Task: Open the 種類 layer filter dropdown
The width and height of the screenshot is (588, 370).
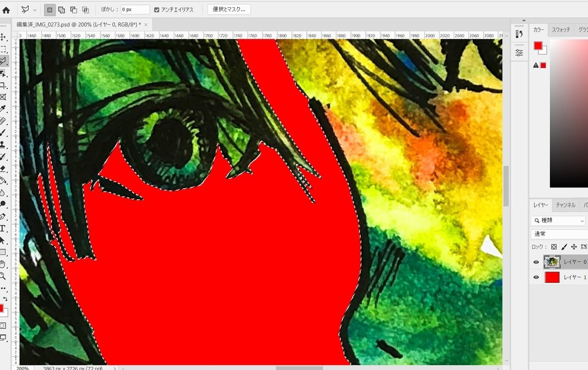Action: tap(558, 220)
